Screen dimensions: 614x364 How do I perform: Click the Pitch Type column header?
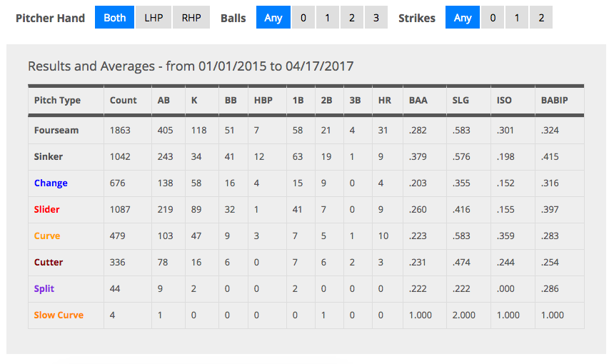57,100
